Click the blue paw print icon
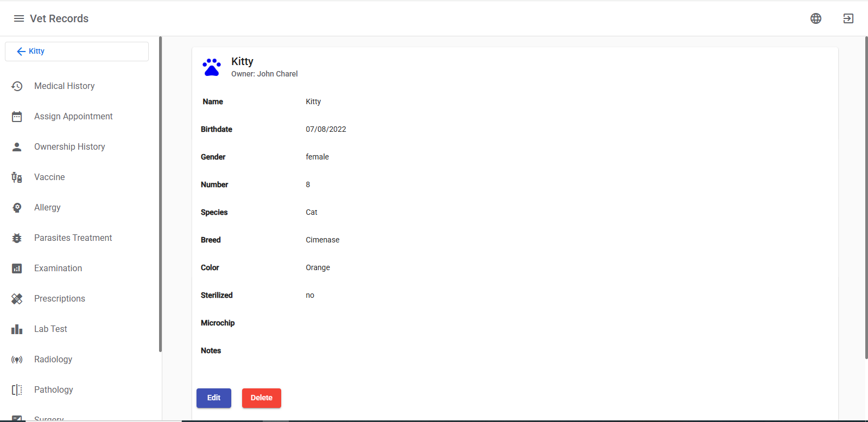The width and height of the screenshot is (868, 422). [212, 67]
